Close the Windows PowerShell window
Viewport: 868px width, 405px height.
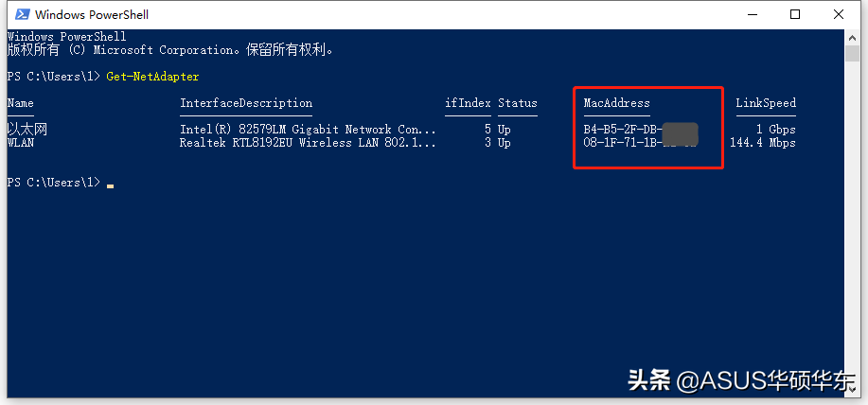click(840, 14)
